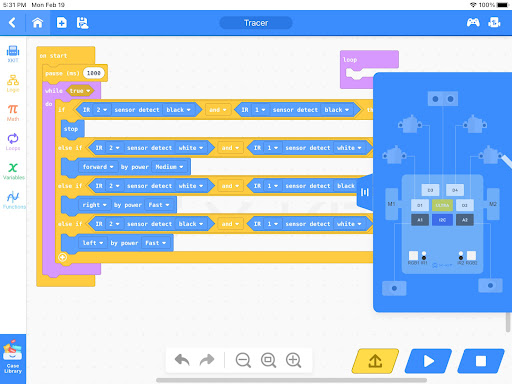The image size is (512, 384).
Task: Select the loop block
Action: point(369,59)
